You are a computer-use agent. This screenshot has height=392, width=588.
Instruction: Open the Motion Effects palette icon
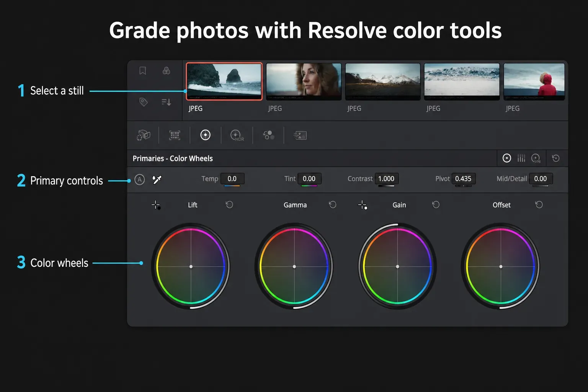[300, 135]
